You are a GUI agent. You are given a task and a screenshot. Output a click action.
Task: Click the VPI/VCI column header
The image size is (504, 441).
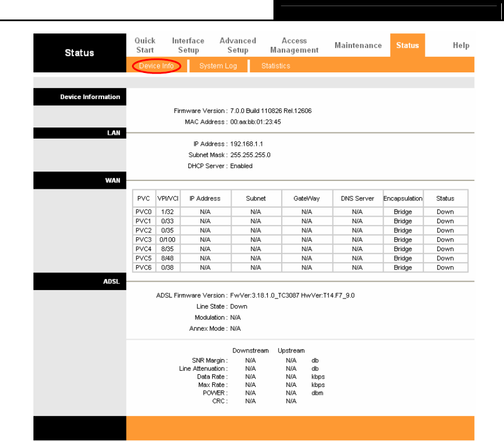(x=168, y=198)
